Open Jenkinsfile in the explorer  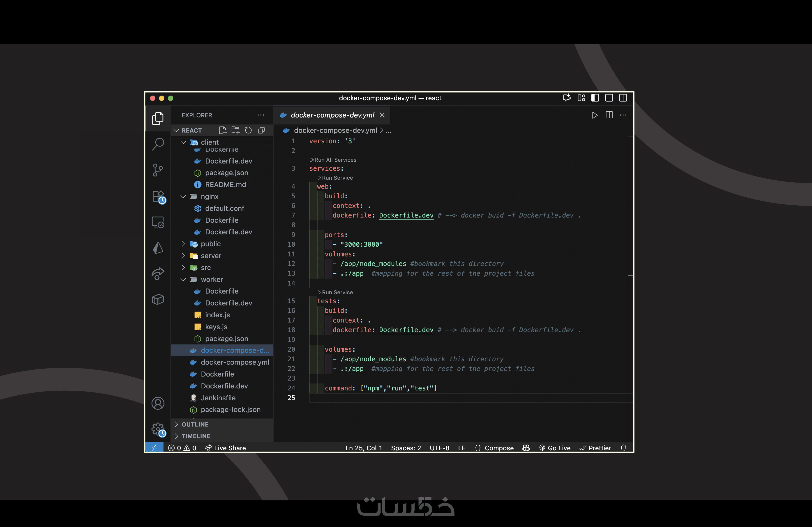pos(218,398)
